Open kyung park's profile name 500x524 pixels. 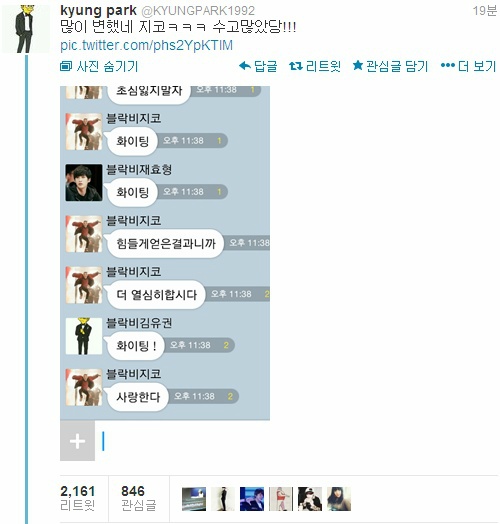[98, 10]
